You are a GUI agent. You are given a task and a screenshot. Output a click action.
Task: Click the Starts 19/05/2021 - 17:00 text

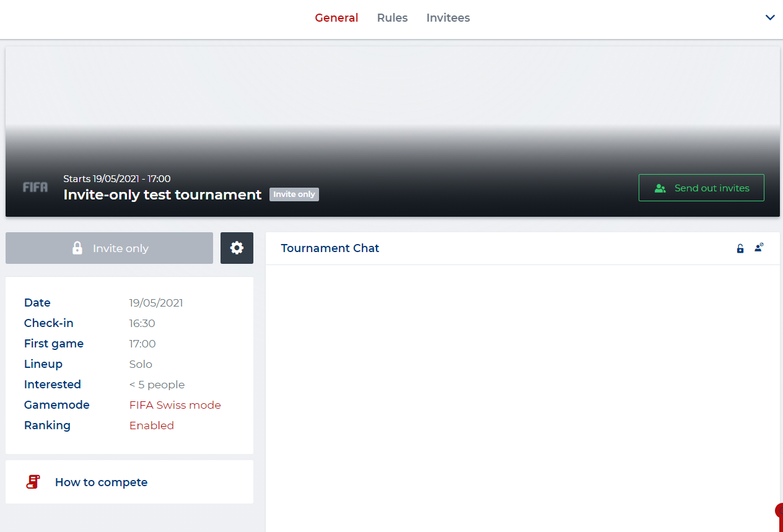(x=116, y=179)
